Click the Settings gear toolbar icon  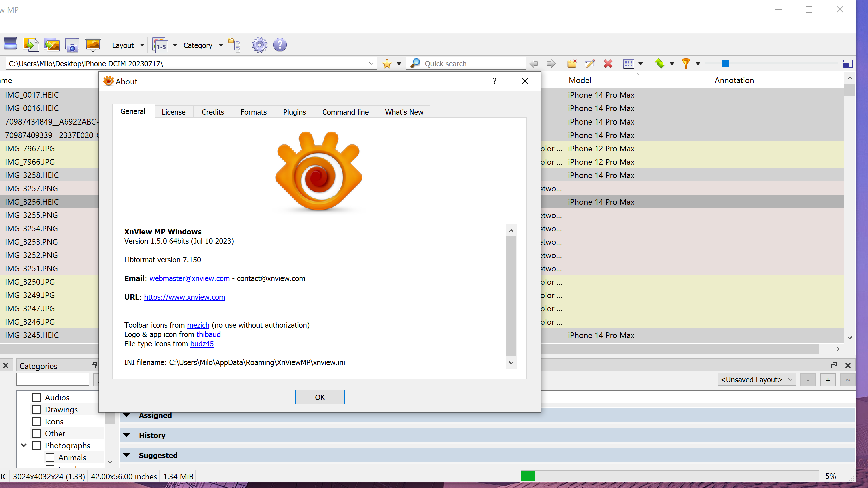[259, 45]
